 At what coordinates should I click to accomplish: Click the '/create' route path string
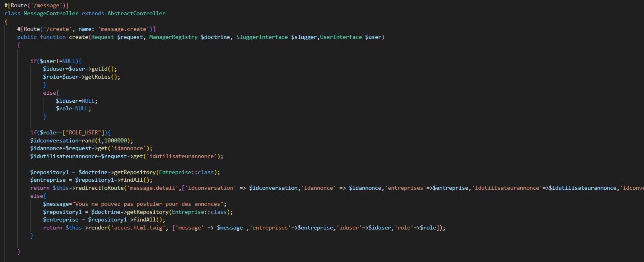coord(57,29)
